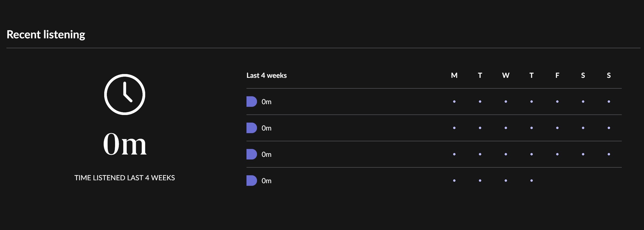Click the large clock icon
644x230 pixels.
click(125, 95)
